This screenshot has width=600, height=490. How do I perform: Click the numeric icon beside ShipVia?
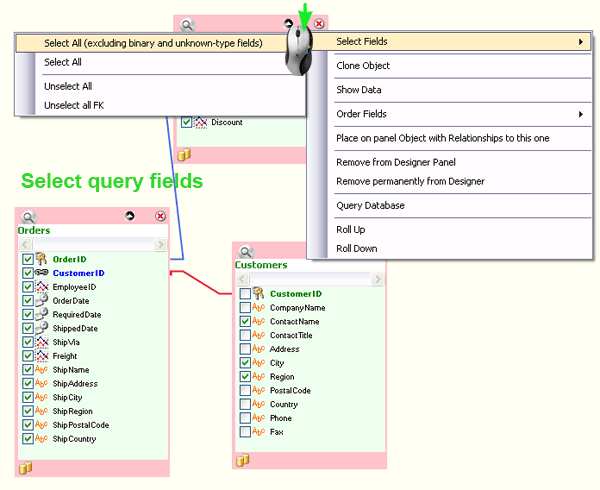click(x=42, y=342)
